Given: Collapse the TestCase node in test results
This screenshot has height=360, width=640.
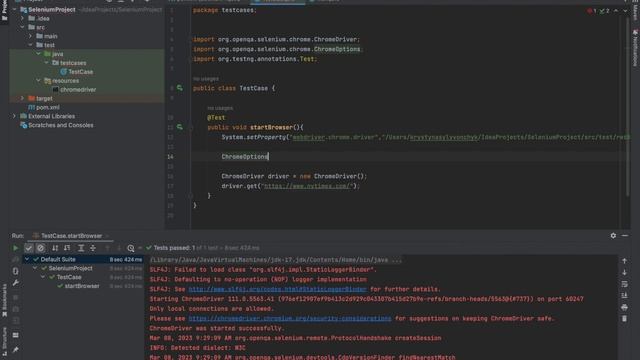Looking at the screenshot, I should click(x=43, y=277).
